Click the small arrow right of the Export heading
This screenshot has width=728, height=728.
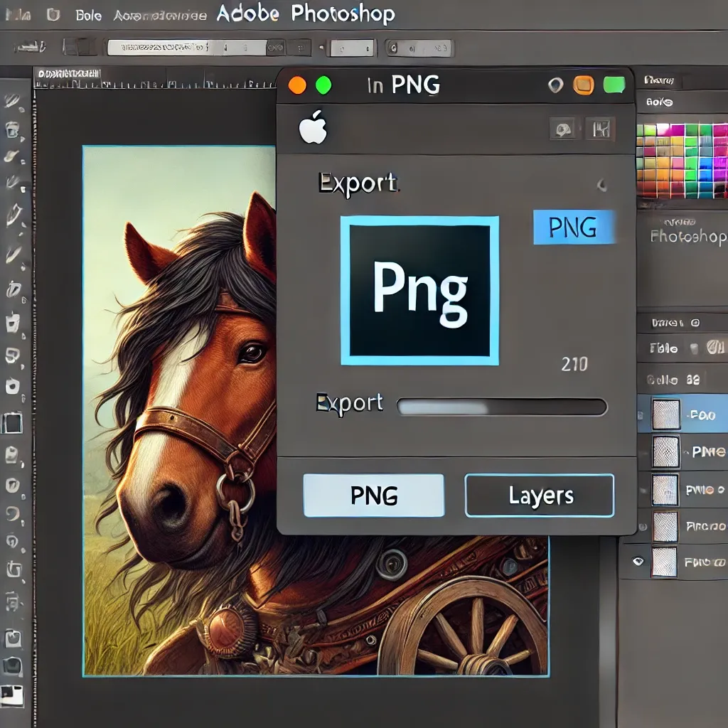[601, 186]
